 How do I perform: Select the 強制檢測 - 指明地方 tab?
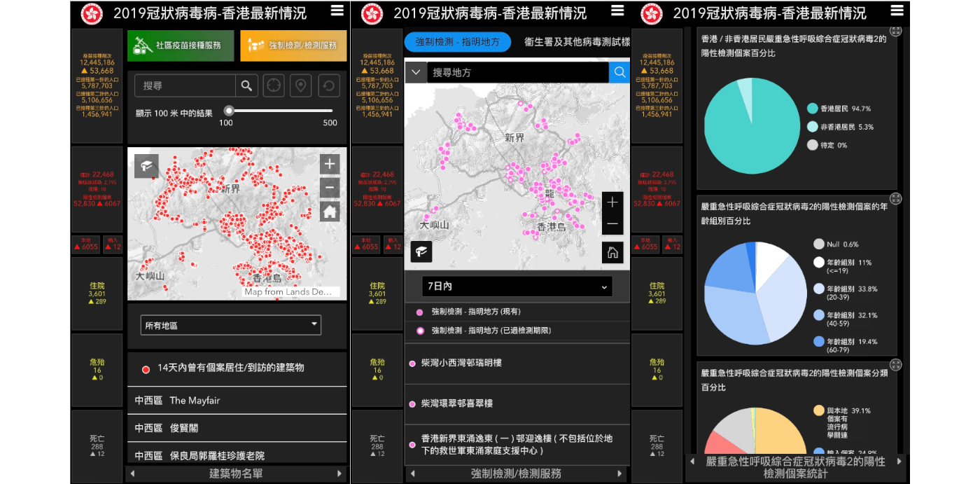[x=458, y=41]
